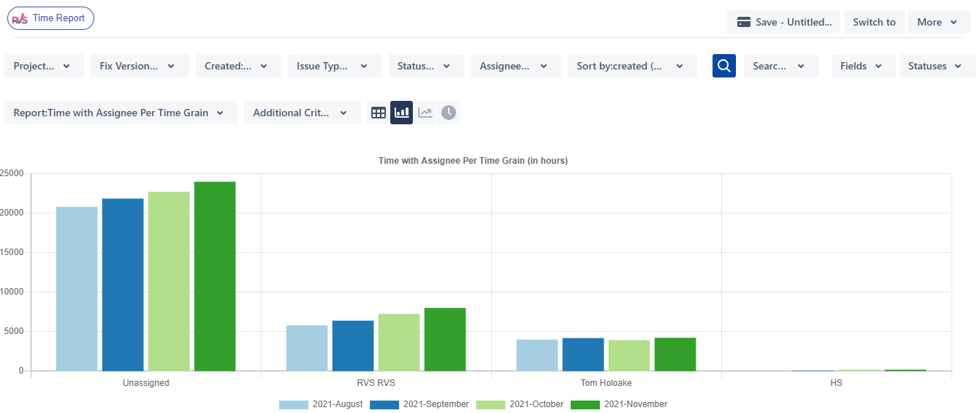Click the Unassigned November bar
The image size is (980, 413).
click(x=215, y=276)
